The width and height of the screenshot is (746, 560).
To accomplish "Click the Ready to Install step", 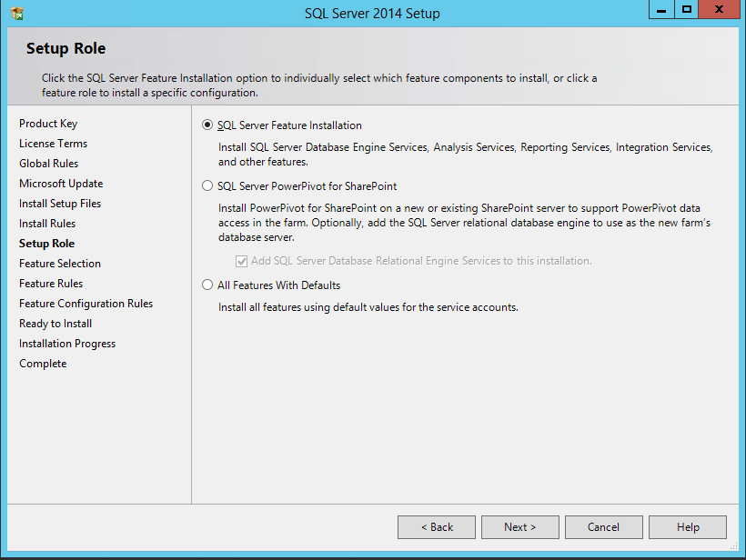I will pos(55,324).
